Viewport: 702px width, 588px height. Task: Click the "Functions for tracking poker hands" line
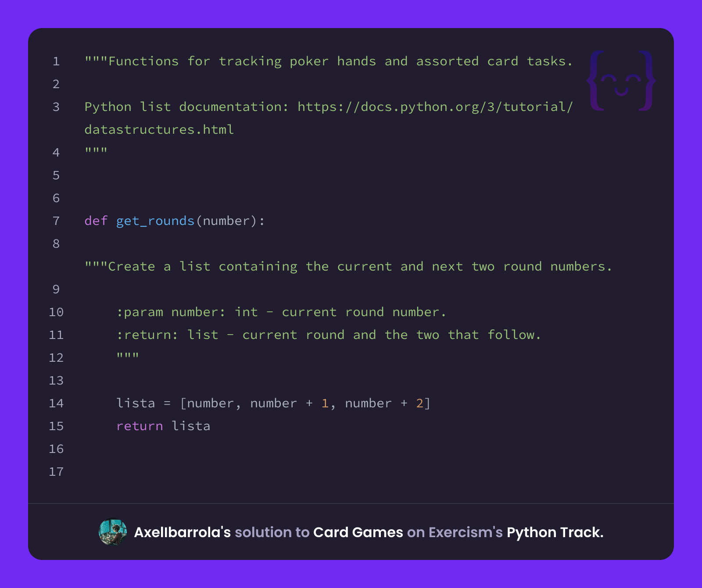[329, 61]
